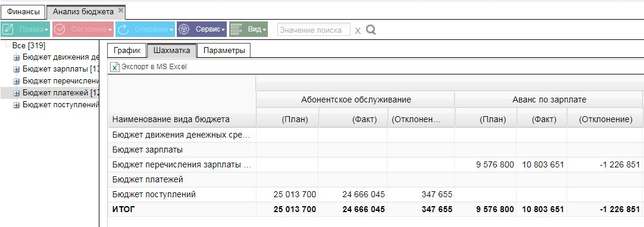Image resolution: width=644 pixels, height=227 pixels.
Task: Click the search magnifier icon
Action: [x=371, y=30]
